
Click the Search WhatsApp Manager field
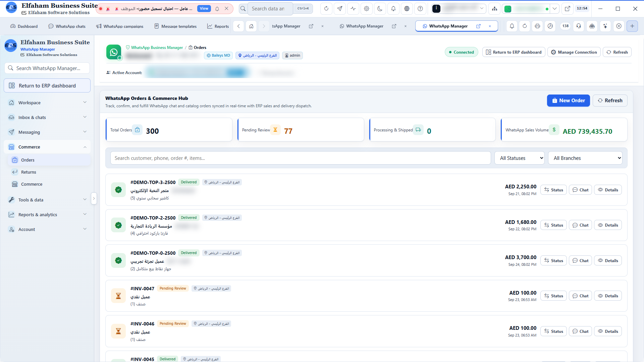tap(47, 68)
